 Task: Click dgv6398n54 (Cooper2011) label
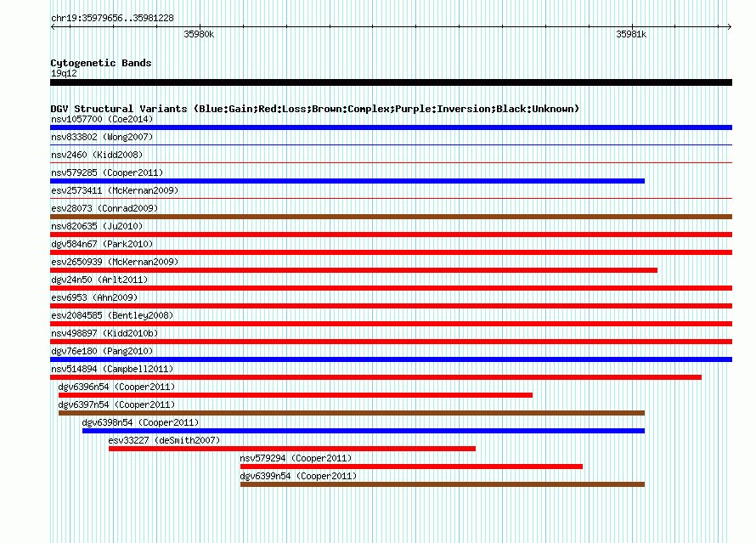tap(140, 422)
